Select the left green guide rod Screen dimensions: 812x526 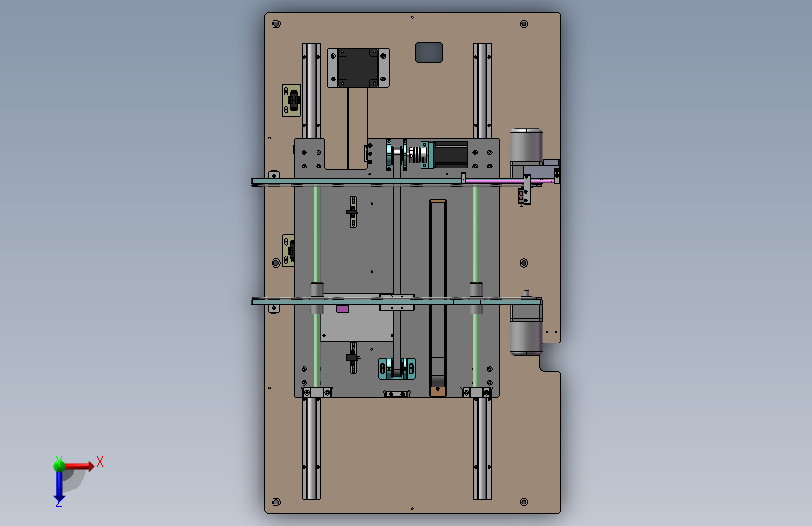[316, 233]
